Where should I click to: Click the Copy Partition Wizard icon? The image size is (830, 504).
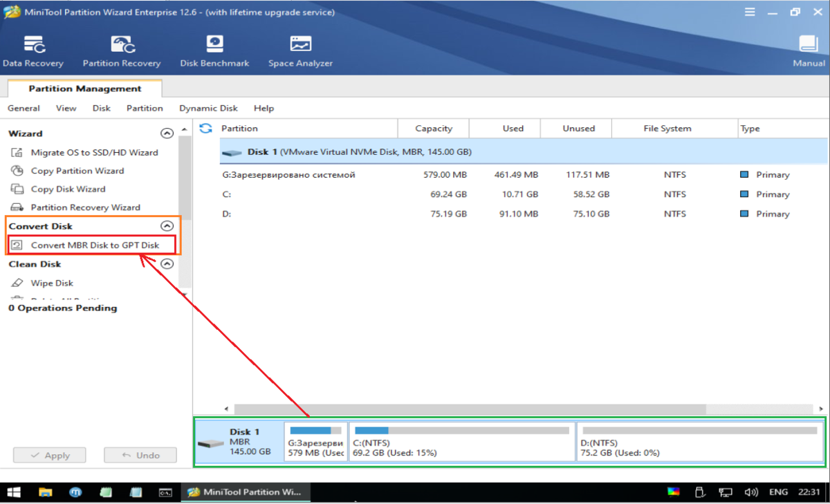[x=17, y=171]
